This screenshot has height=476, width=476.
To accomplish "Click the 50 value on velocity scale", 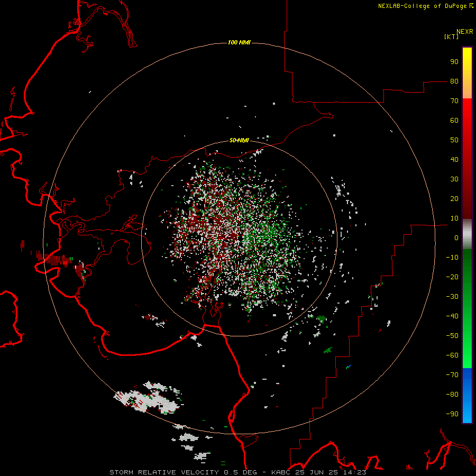I will point(454,140).
